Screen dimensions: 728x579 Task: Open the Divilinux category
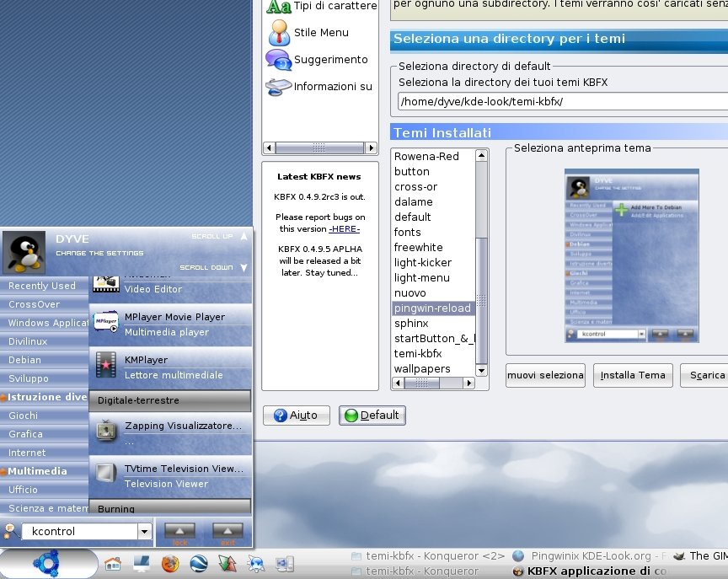click(45, 341)
